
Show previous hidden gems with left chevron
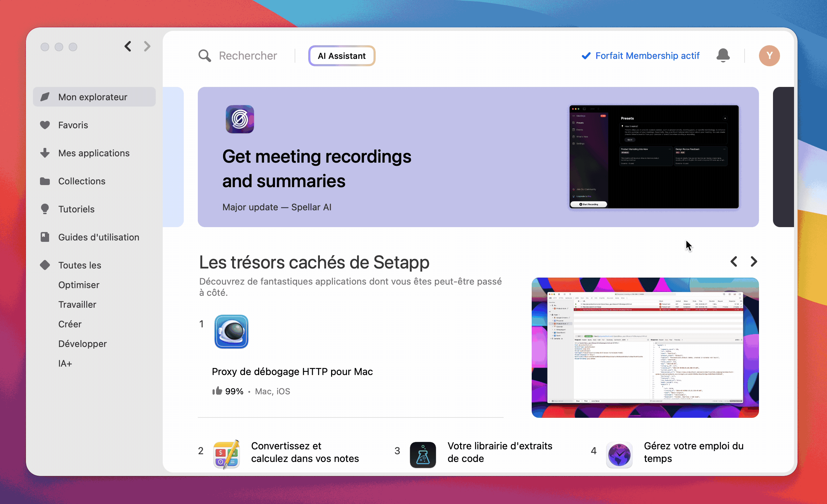point(734,261)
